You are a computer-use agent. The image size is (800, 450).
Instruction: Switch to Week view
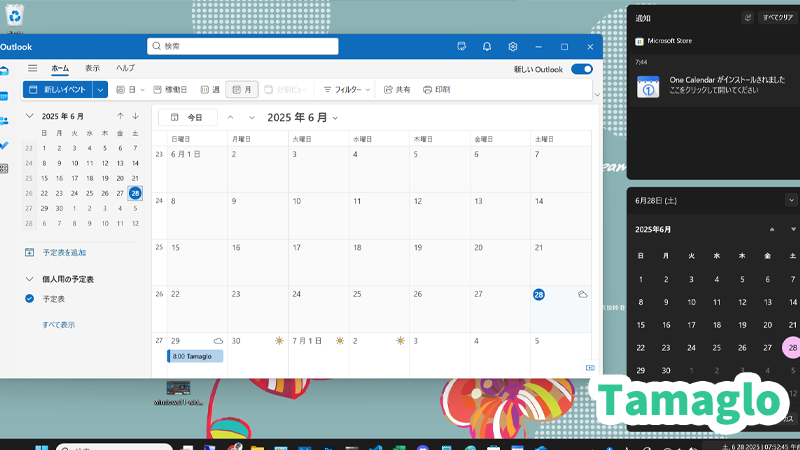[210, 89]
